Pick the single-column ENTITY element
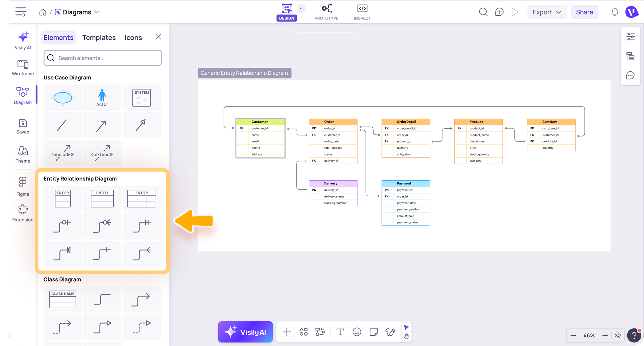The image size is (644, 346). point(63,199)
